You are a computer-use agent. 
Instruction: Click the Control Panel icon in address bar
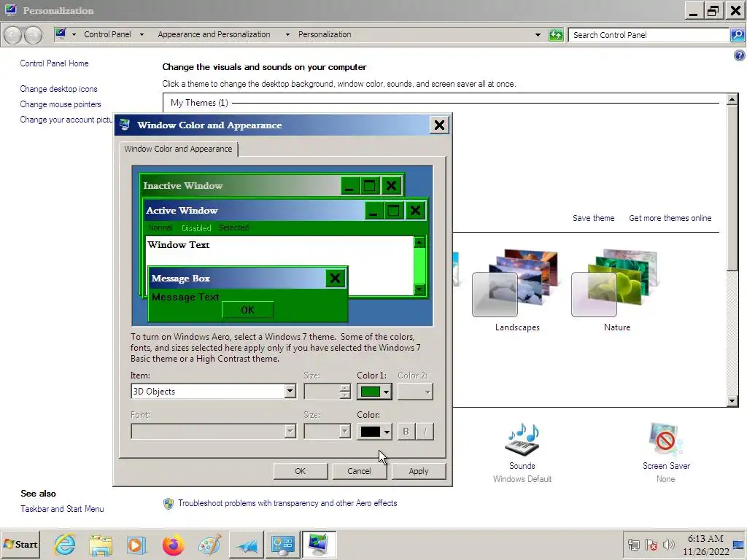click(61, 34)
